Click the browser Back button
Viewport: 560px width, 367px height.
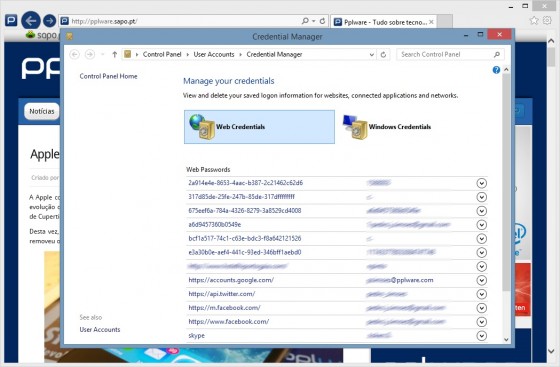[x=31, y=21]
